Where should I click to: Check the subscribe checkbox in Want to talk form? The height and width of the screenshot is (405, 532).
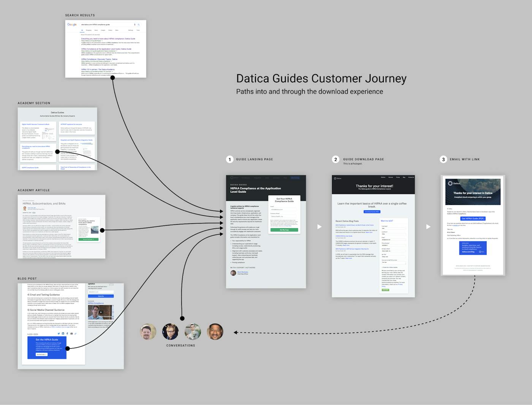(x=382, y=267)
